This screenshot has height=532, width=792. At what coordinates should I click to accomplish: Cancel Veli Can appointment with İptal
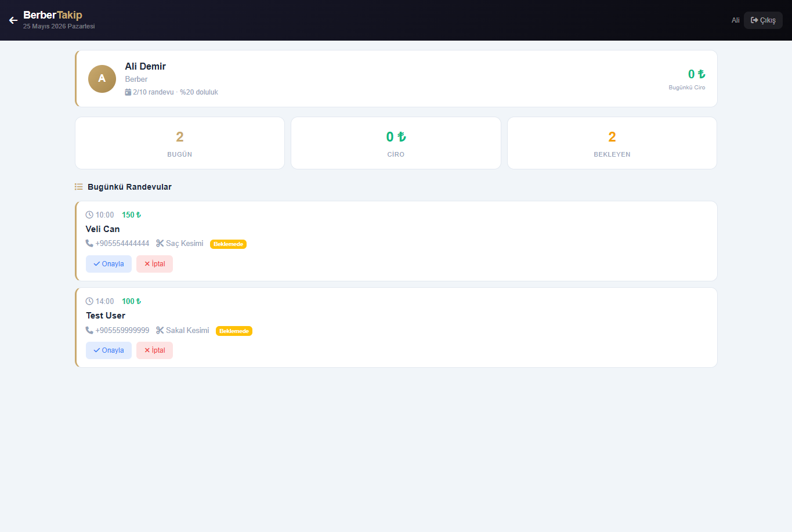[154, 264]
